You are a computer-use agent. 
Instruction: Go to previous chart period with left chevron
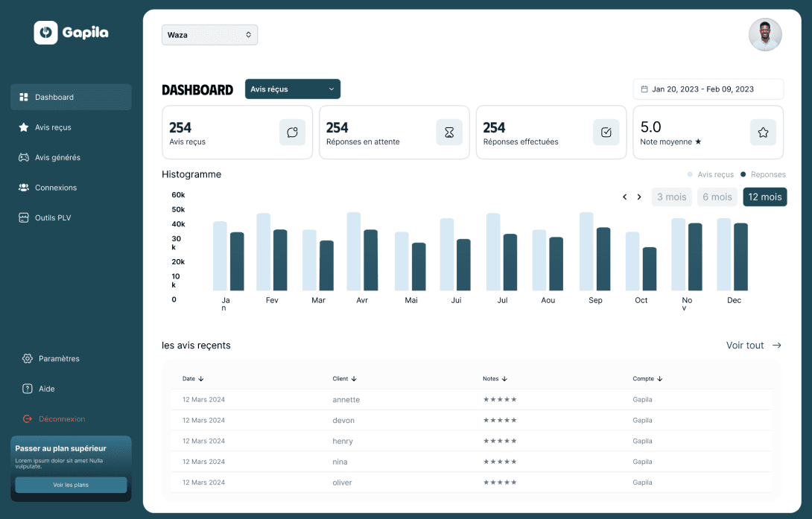624,197
